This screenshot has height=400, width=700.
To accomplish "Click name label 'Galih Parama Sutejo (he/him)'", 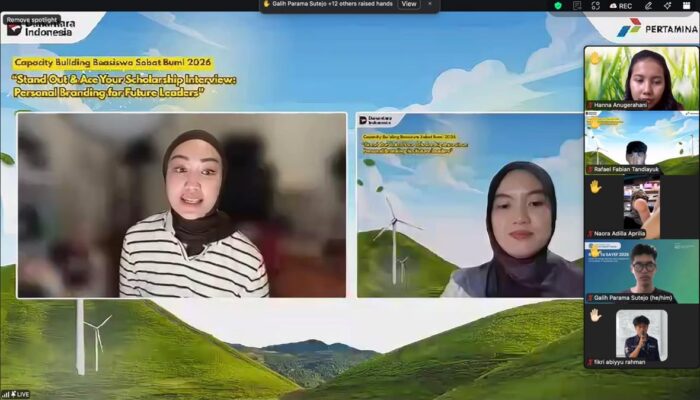I will click(633, 298).
